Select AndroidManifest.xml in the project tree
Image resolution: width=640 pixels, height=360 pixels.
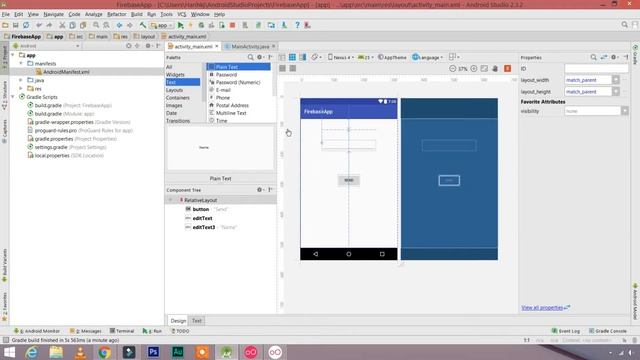click(x=66, y=72)
